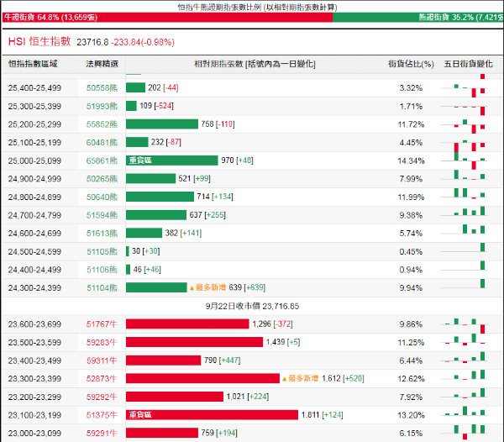This screenshot has height=442, width=504.
Task: Click the 23,300-23,399 range cell
Action: click(x=34, y=379)
